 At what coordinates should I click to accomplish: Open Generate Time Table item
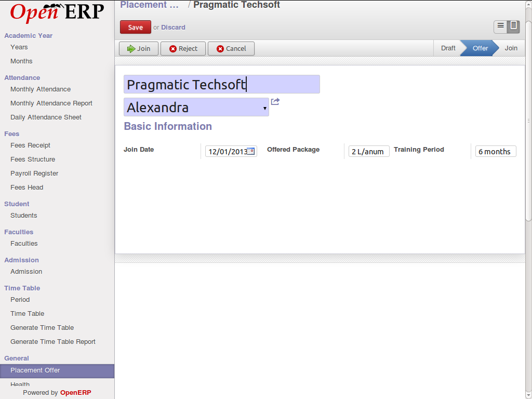[42, 328]
